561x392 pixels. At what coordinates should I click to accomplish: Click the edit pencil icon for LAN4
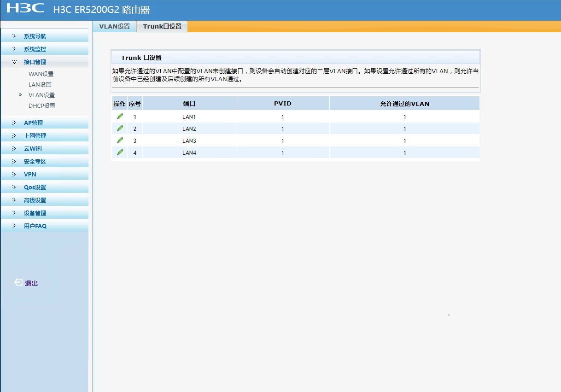(x=120, y=152)
